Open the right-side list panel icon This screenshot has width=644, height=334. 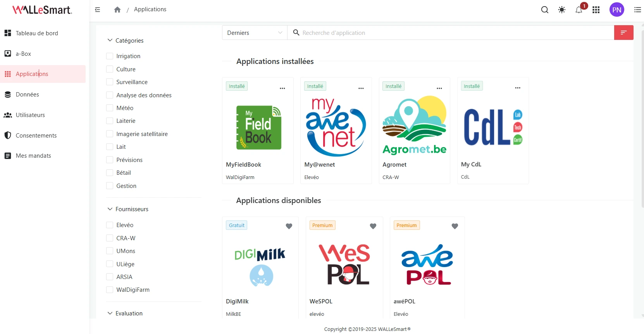tap(637, 10)
